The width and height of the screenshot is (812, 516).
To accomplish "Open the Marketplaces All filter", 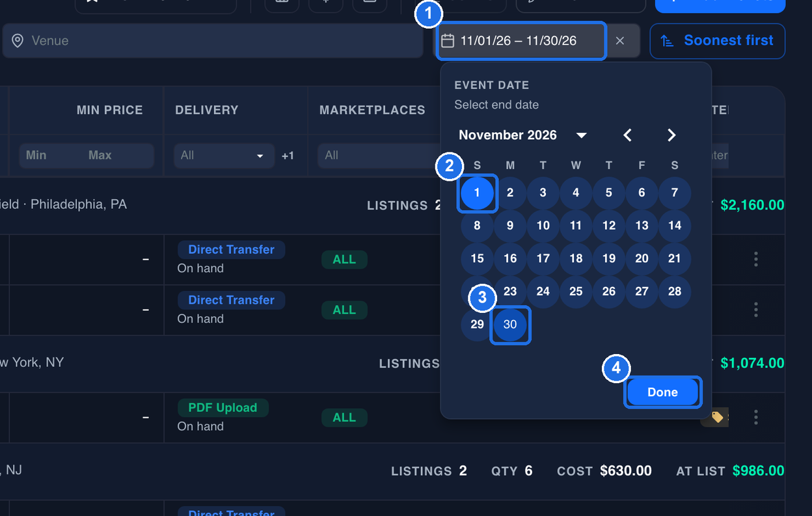I will coord(379,156).
